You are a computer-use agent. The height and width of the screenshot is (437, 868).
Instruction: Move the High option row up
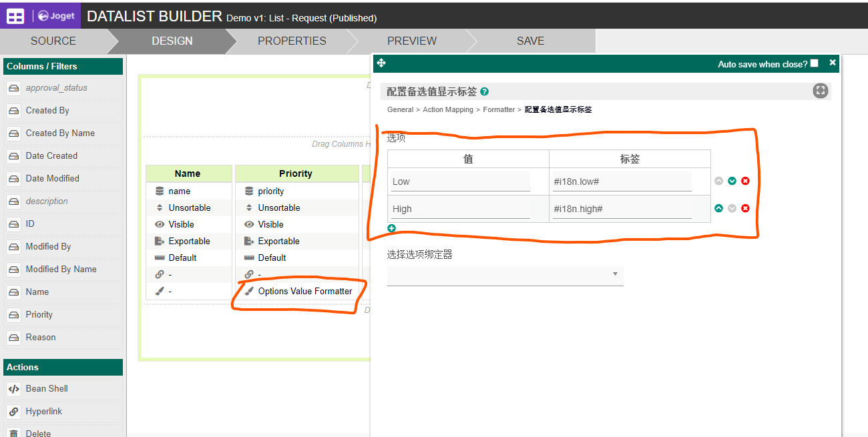(x=718, y=208)
